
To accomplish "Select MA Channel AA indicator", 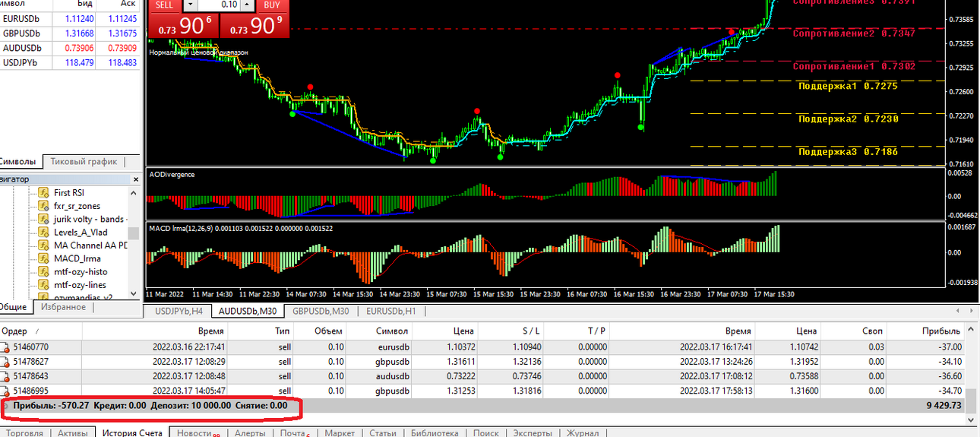I will (90, 245).
